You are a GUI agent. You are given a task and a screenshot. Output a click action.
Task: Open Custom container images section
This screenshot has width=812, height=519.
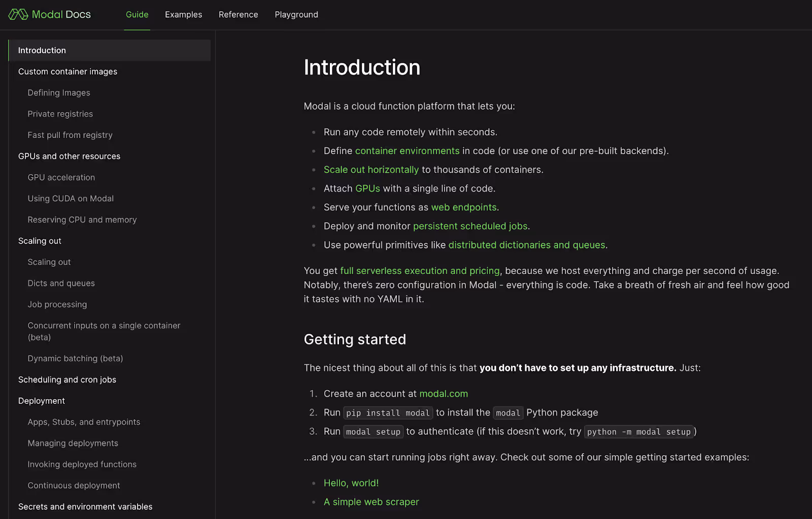pos(67,72)
